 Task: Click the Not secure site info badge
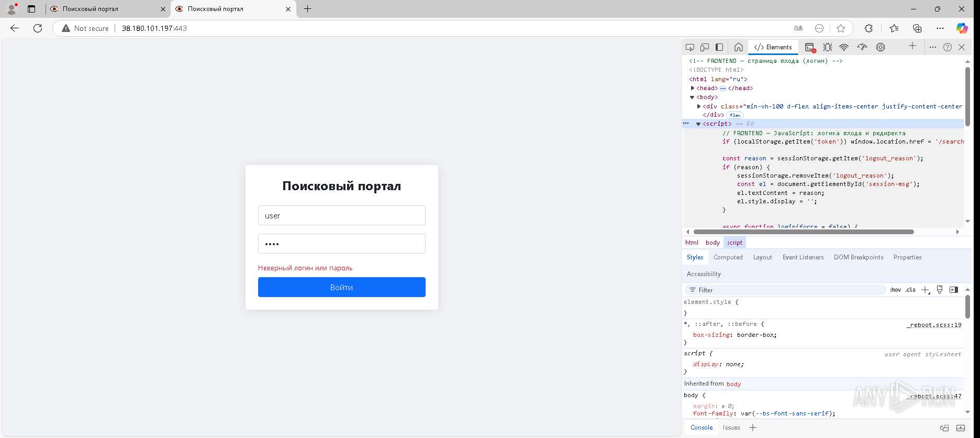85,28
